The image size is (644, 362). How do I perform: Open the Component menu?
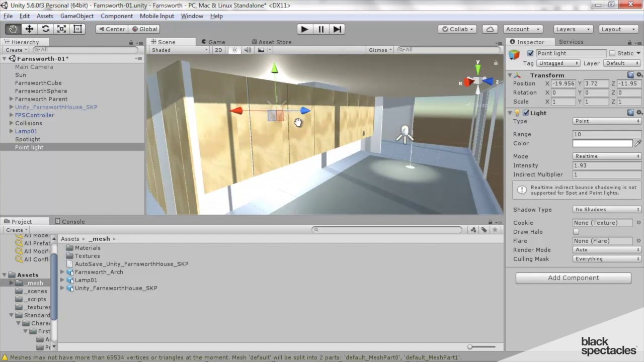tap(116, 16)
